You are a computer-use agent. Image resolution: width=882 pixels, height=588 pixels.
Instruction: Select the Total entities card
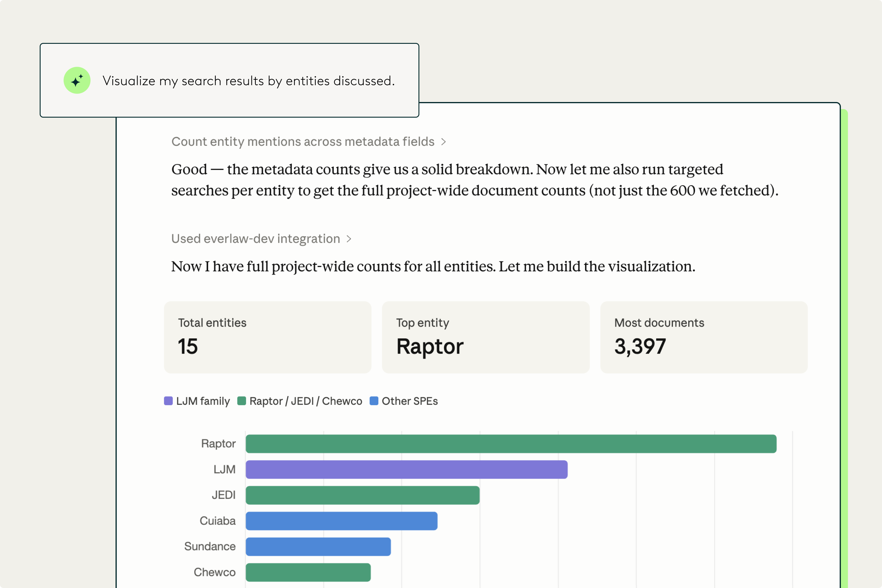click(268, 337)
